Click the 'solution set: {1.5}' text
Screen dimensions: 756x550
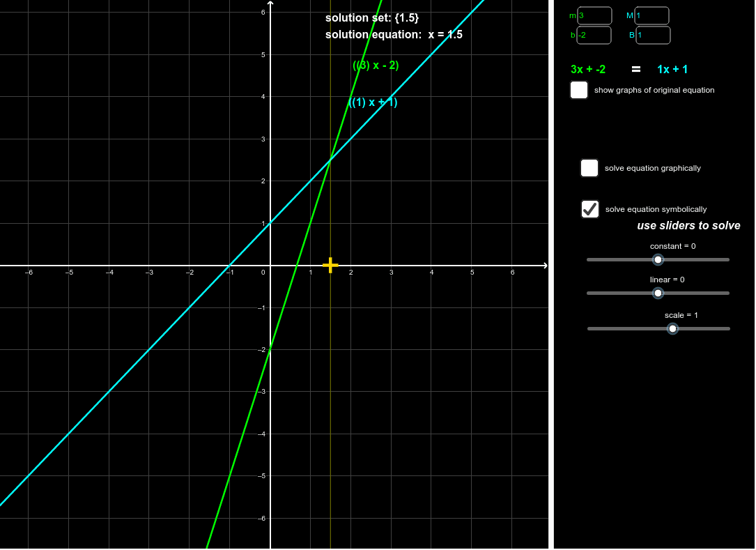tap(372, 18)
